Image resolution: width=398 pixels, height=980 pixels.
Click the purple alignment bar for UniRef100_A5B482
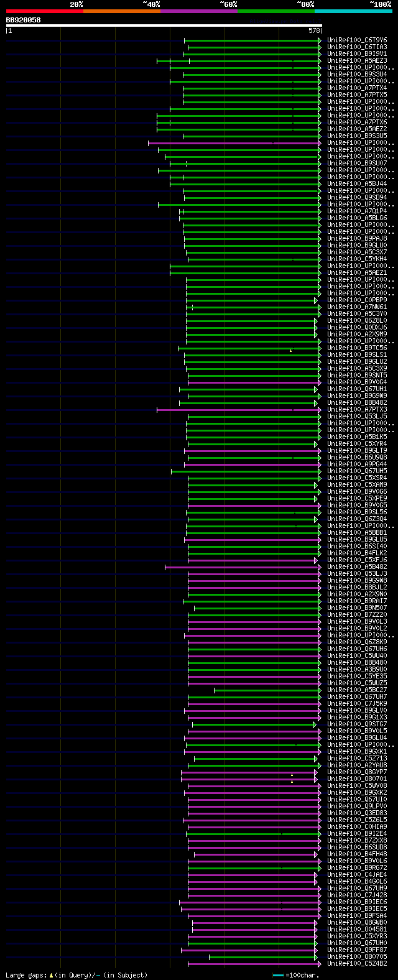tap(243, 567)
